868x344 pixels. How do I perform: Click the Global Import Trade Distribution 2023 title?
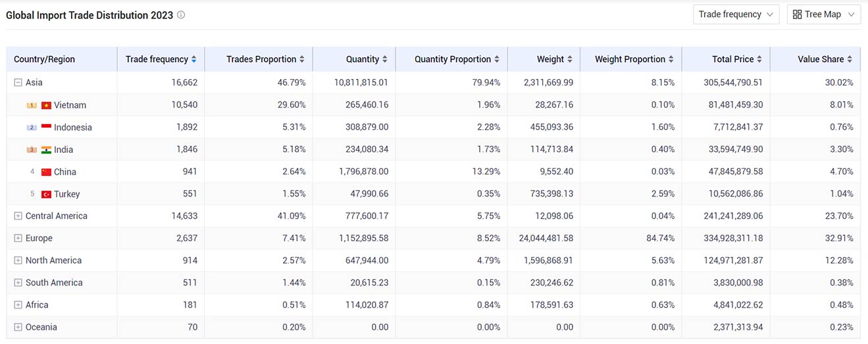point(89,14)
